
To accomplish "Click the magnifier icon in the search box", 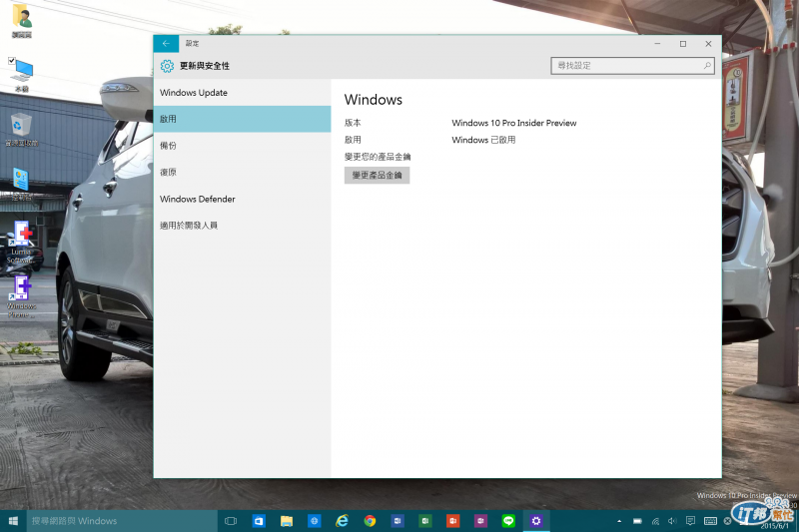I will pyautogui.click(x=707, y=66).
